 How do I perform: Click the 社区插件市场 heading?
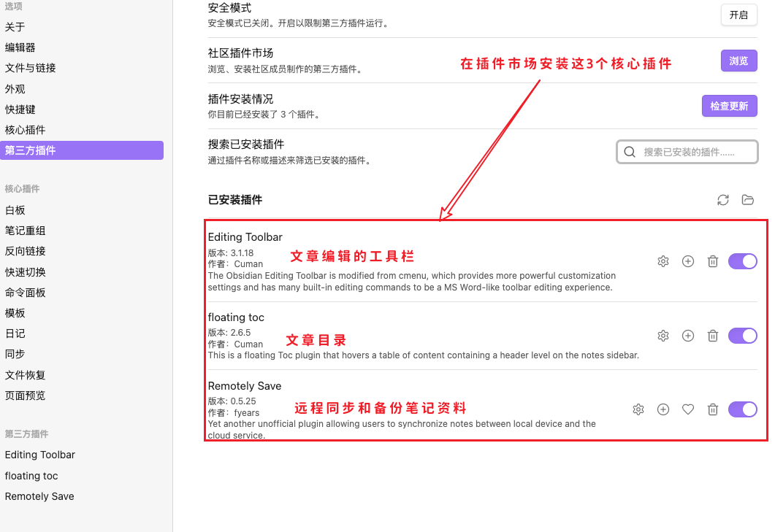241,53
